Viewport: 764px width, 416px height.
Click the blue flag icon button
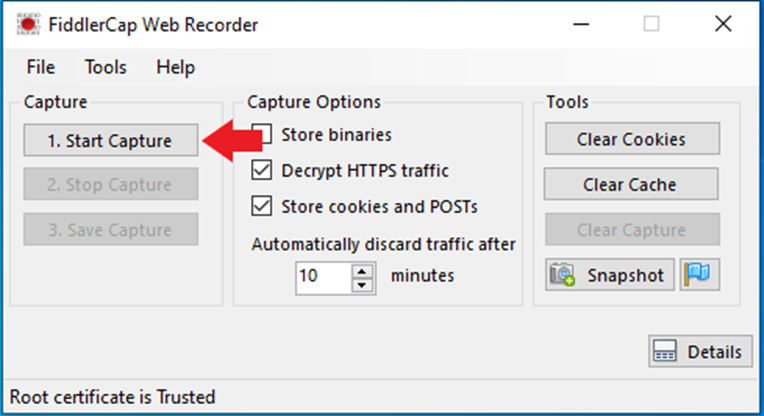(x=699, y=274)
